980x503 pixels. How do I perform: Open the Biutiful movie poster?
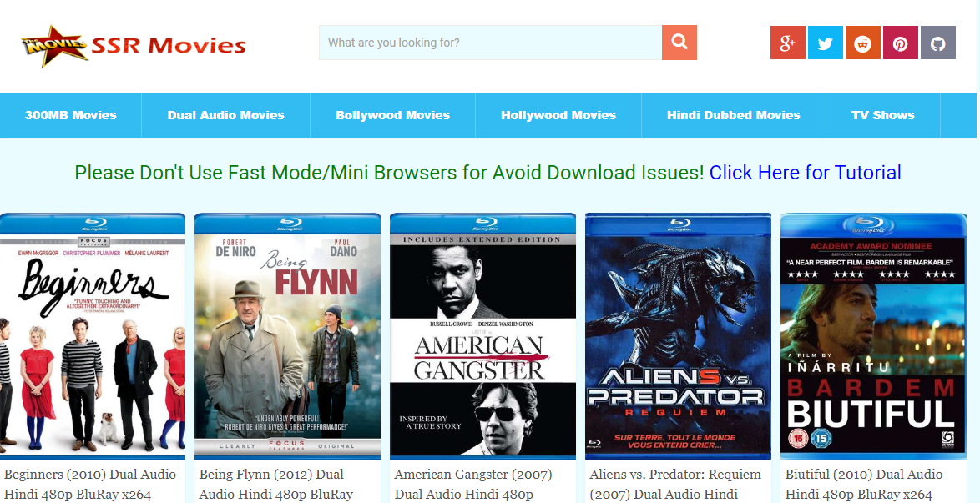[873, 336]
